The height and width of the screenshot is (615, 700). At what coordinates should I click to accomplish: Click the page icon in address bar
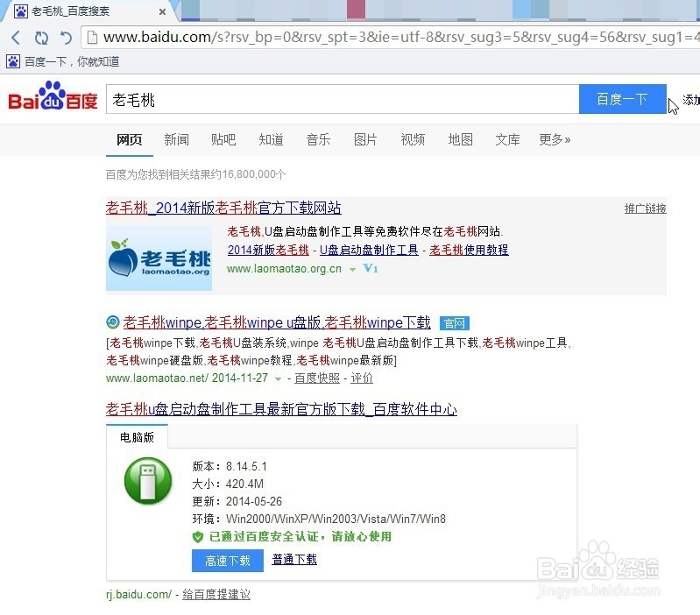[92, 38]
